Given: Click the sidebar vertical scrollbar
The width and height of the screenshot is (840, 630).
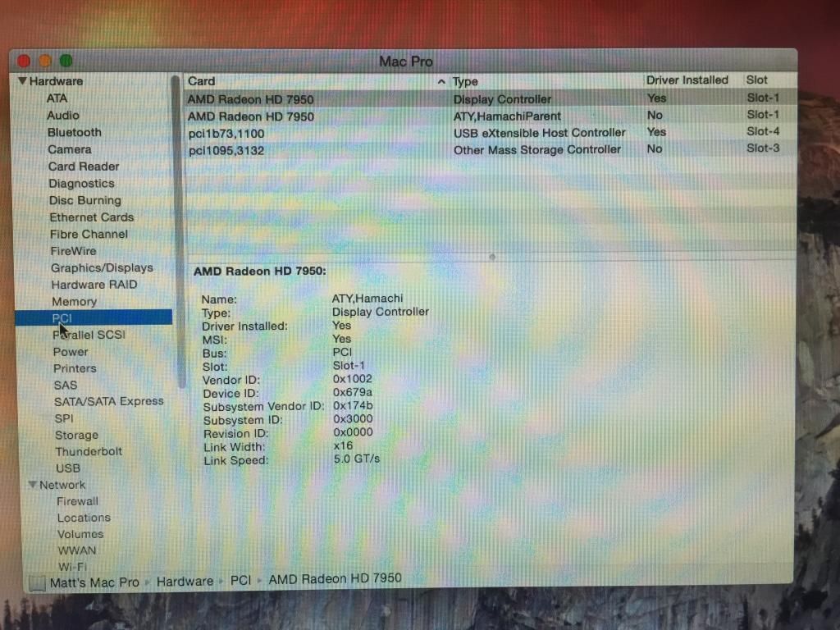Looking at the screenshot, I should 177,231.
